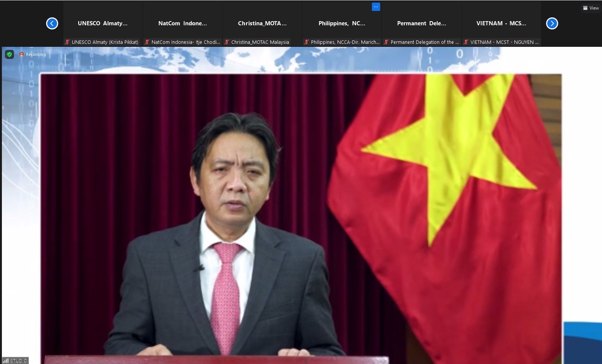Click muted mic icon for Permanent Delegation
Screen dimensions: 602x364
(386, 42)
